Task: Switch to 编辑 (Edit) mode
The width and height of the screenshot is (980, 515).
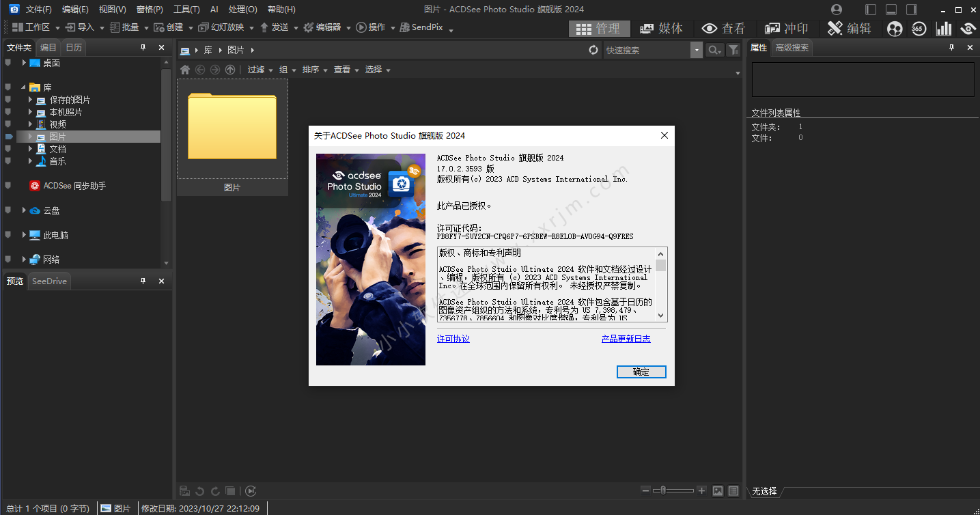Action: [x=850, y=28]
